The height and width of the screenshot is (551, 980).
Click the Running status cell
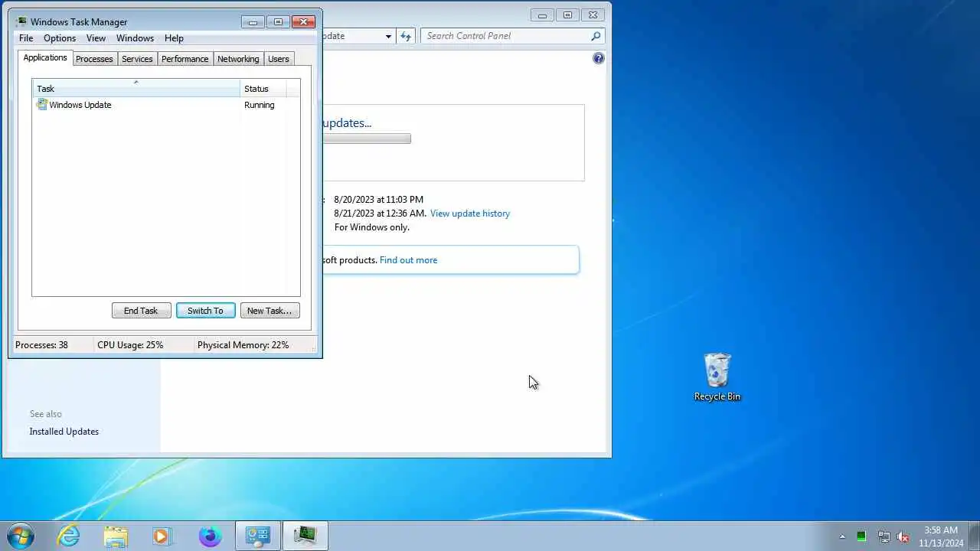259,105
